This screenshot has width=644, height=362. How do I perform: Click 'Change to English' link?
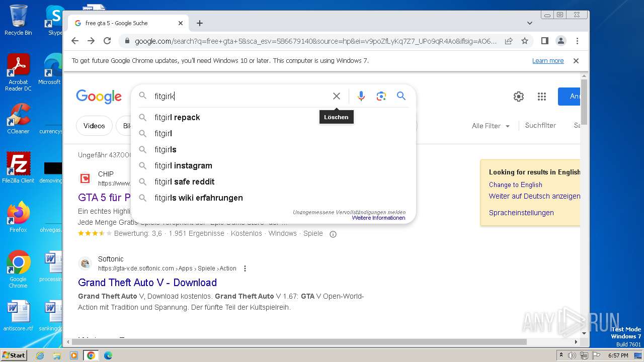pos(516,185)
